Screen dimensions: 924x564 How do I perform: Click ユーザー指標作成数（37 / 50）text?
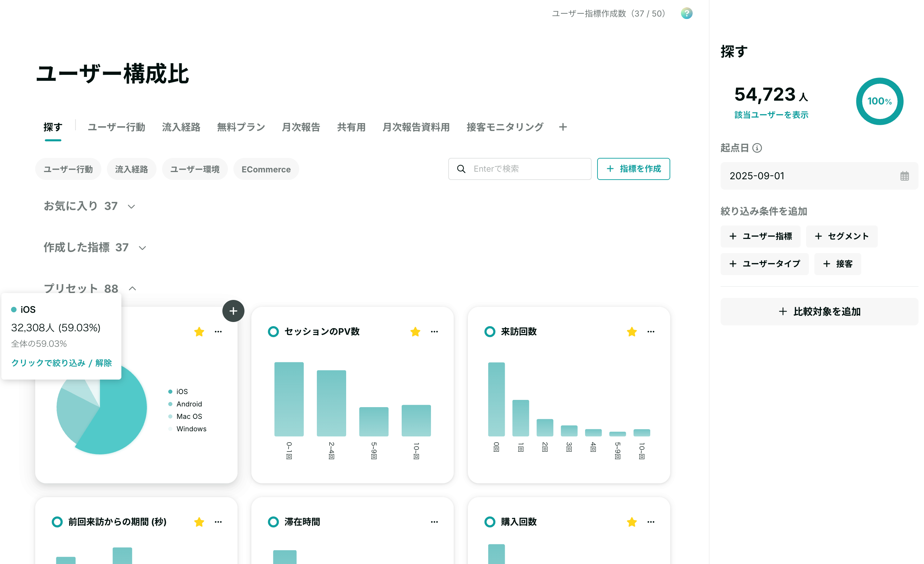pyautogui.click(x=609, y=14)
